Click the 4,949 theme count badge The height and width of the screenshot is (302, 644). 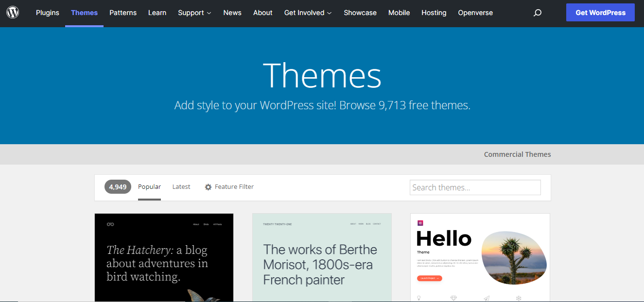tap(118, 187)
